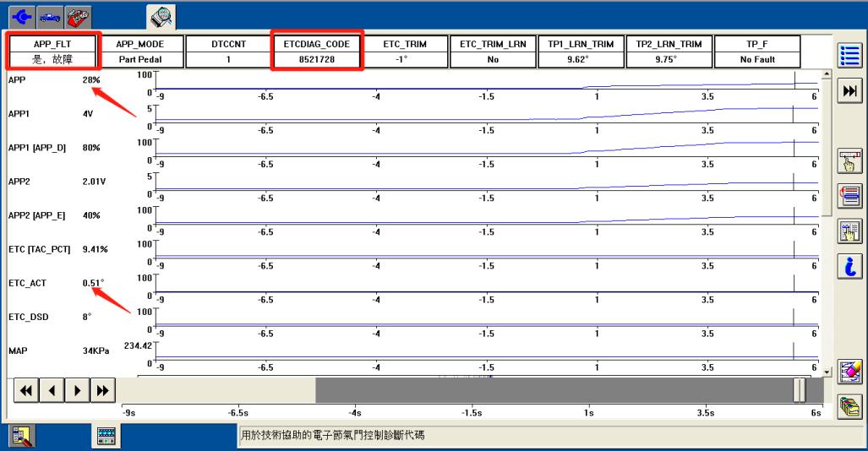The width and height of the screenshot is (868, 451).
Task: Click the ETC_ACT value 0.51°
Action: 93,283
